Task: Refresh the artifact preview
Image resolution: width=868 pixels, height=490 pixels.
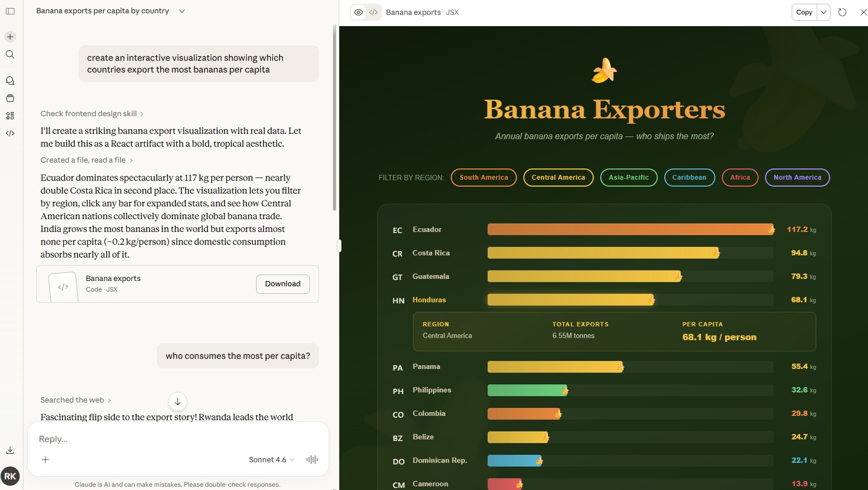Action: [842, 12]
